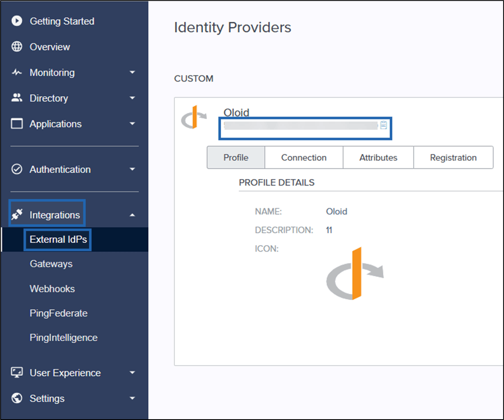This screenshot has width=504, height=420.
Task: Click the CUSTOM section label
Action: click(x=194, y=78)
